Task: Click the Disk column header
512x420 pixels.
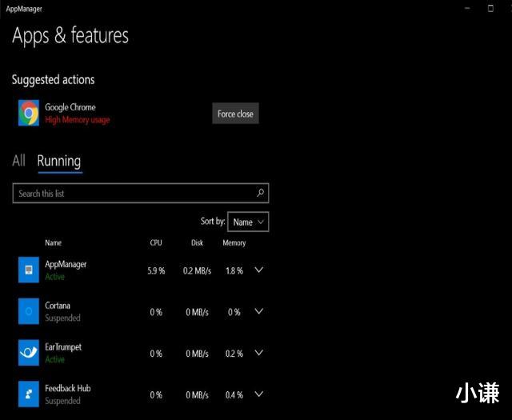Action: tap(198, 242)
